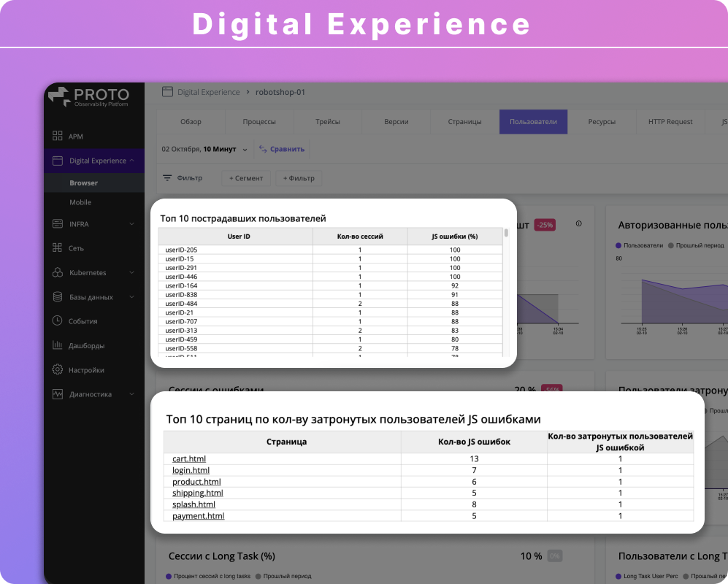This screenshot has height=584, width=728.
Task: Expand the INFRA section chevron
Action: [131, 223]
